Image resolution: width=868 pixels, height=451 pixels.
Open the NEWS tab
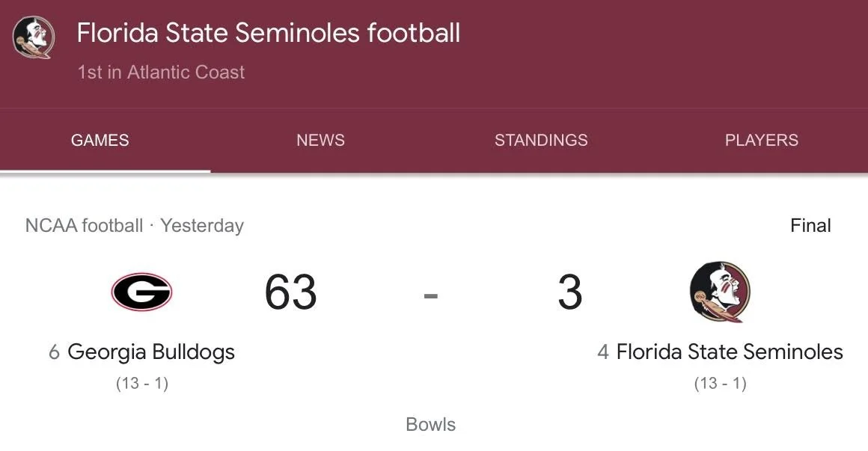click(320, 140)
